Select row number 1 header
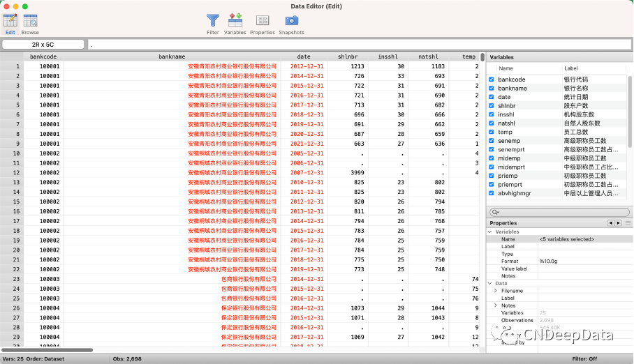Screen dimensions: 634x364 [12, 66]
